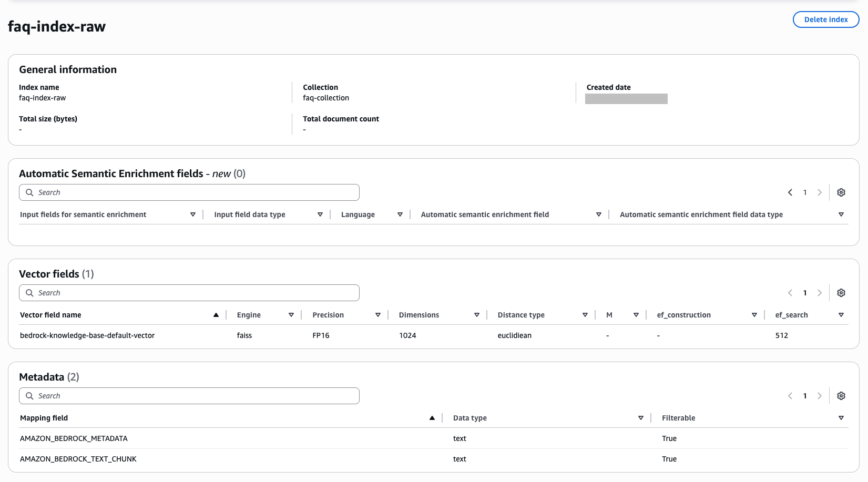The height and width of the screenshot is (482, 868).
Task: Click the General information heading
Action: [x=68, y=69]
